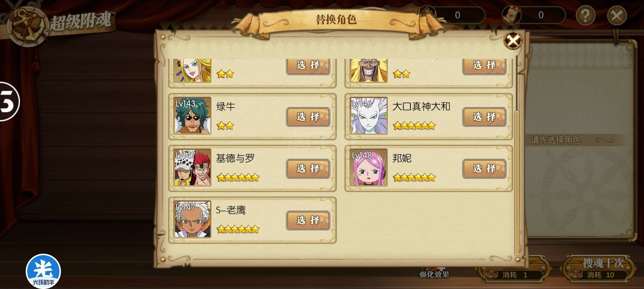This screenshot has height=289, width=644.
Task: Close the 替换角色 dialog
Action: [x=513, y=41]
